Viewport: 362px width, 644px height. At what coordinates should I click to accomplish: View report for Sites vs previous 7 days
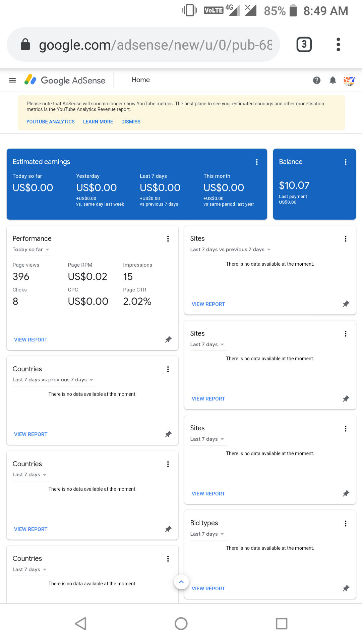pyautogui.click(x=208, y=304)
